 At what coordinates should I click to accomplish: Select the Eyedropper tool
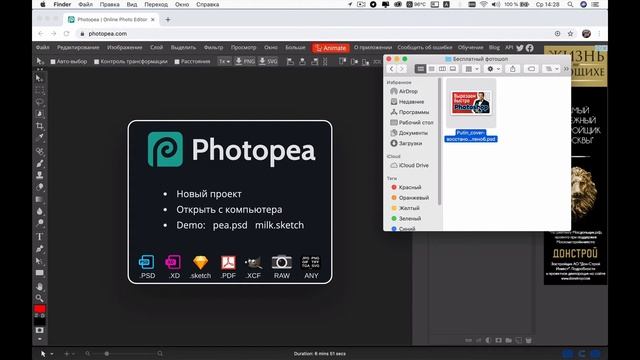39,138
